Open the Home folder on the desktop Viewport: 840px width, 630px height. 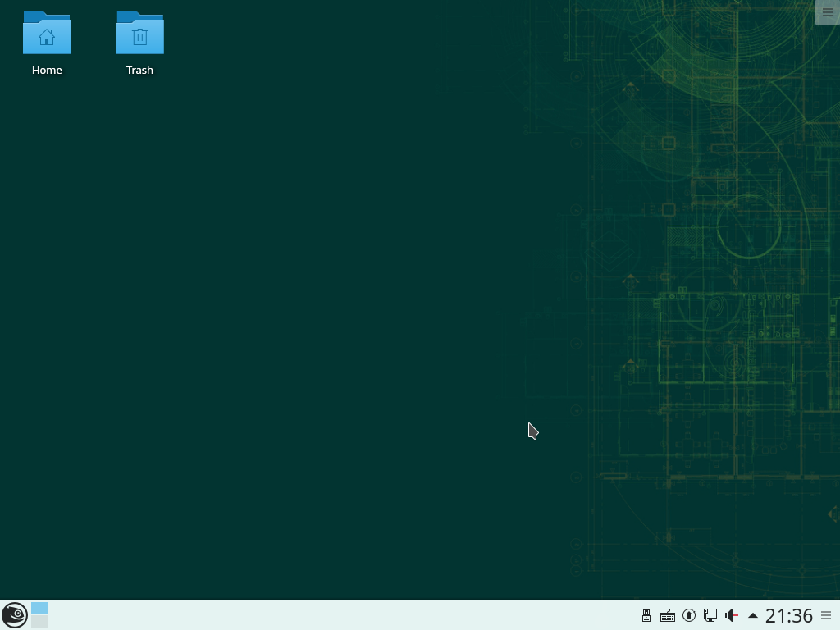47,35
